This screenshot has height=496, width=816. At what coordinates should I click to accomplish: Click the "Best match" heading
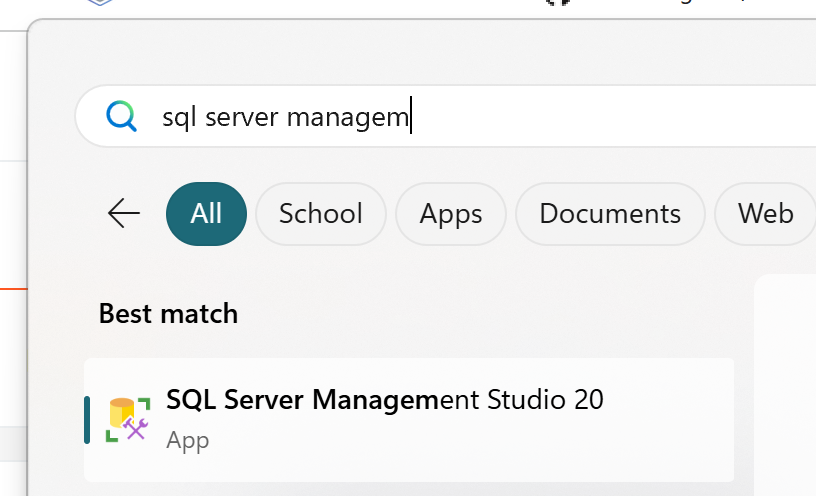168,314
